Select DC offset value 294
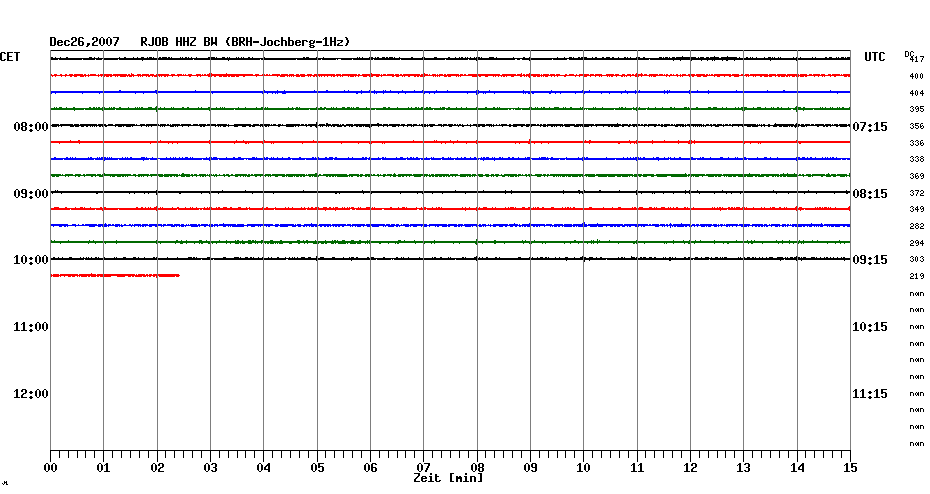The image size is (930, 494). [917, 243]
